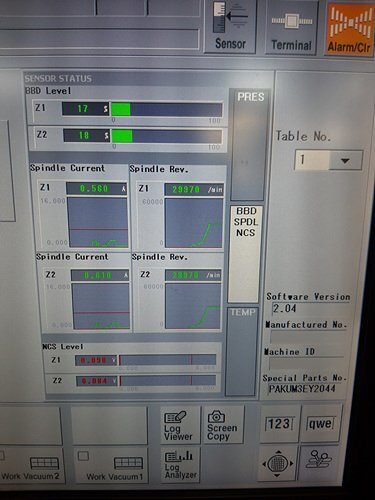Switch to the BBD SPDL NCS tab

[x=245, y=254]
